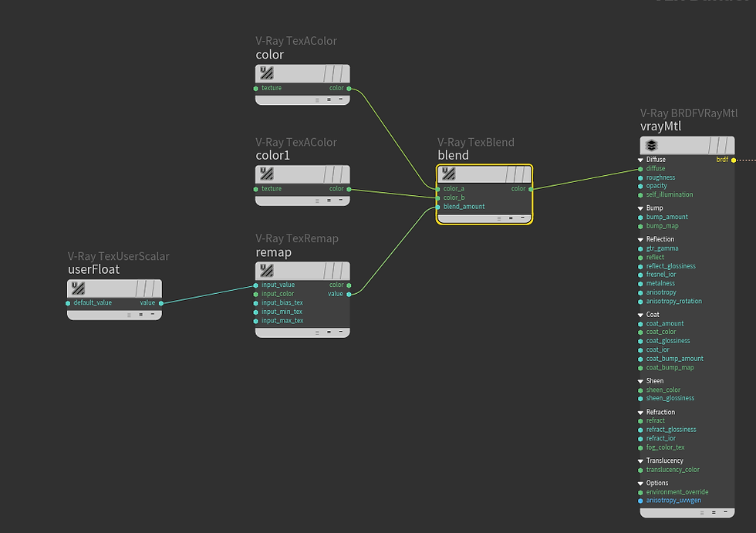
Task: Click the swatch icon on the userFloat node header
Action: coord(78,289)
